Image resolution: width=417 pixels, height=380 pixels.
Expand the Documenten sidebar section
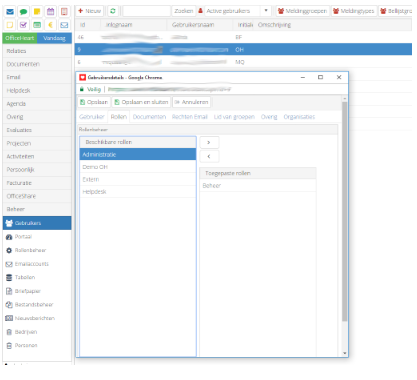click(37, 64)
